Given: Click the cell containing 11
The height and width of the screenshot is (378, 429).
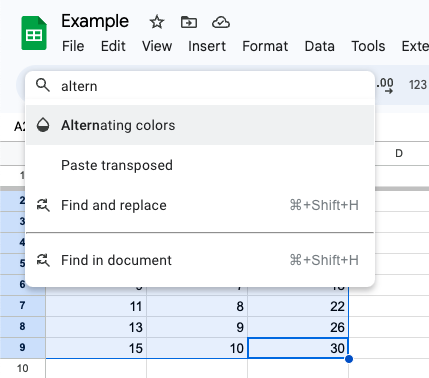Looking at the screenshot, I should pyautogui.click(x=96, y=306).
